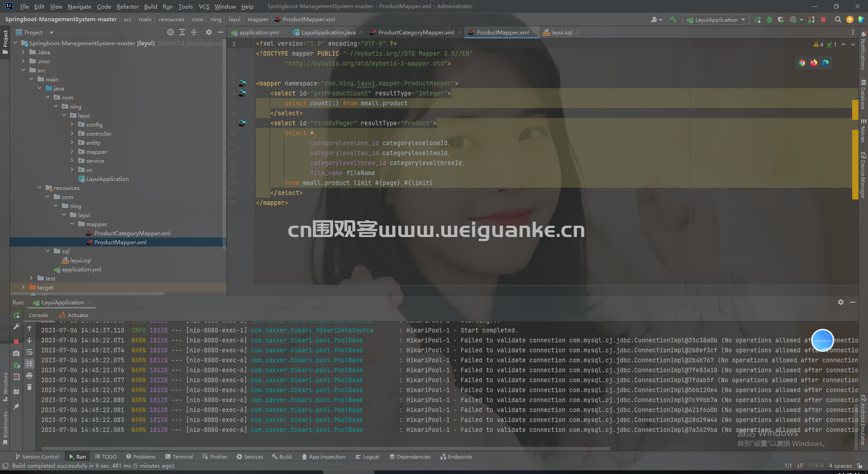Open the Terminal tool window button
Viewport: 868px width, 474px height.
(x=179, y=457)
